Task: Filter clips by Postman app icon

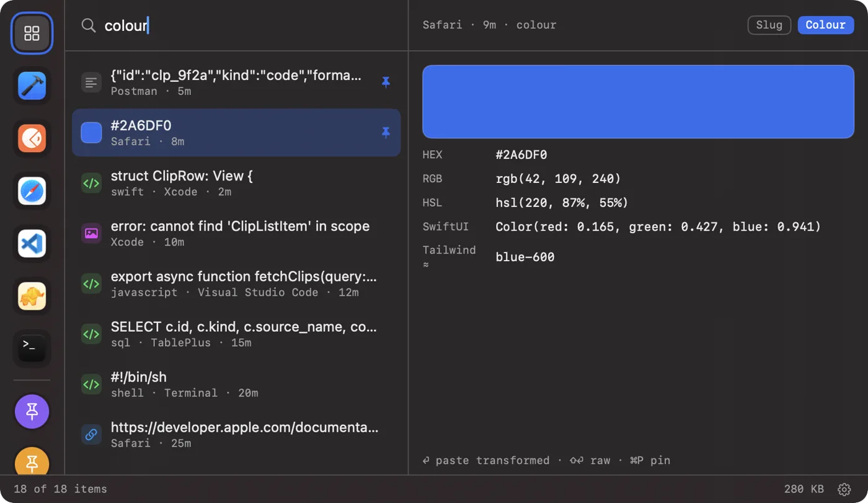Action: coord(32,138)
